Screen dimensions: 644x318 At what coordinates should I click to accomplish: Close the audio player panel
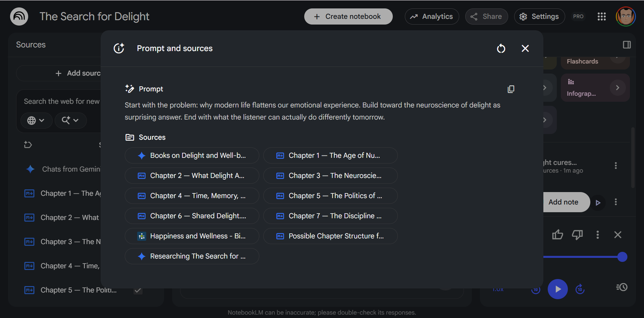coord(618,235)
